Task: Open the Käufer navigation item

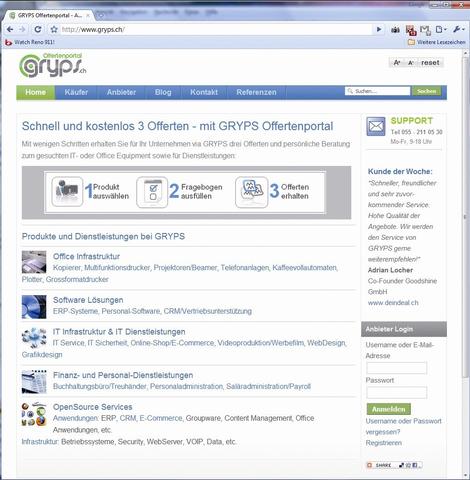Action: 76,92
